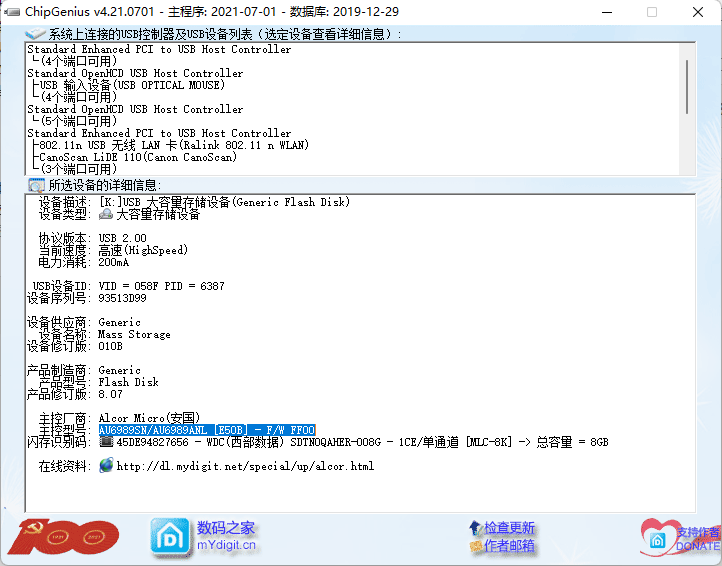The height and width of the screenshot is (566, 722).
Task: Select the (5个端口可用) row
Action: click(78, 121)
